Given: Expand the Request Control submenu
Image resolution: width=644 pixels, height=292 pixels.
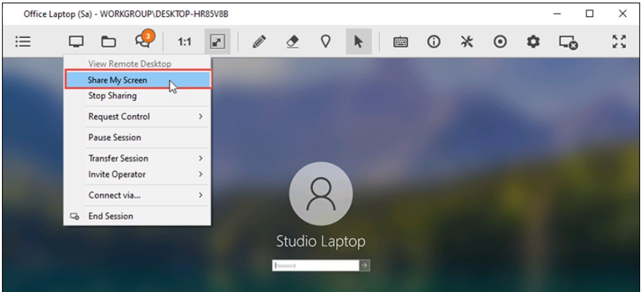Looking at the screenshot, I should click(138, 117).
